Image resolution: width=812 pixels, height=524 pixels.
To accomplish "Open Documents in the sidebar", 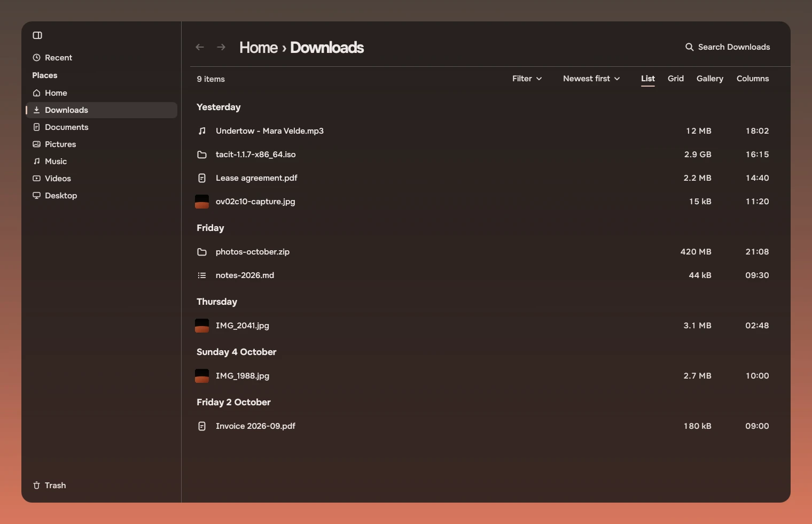I will click(x=101, y=127).
